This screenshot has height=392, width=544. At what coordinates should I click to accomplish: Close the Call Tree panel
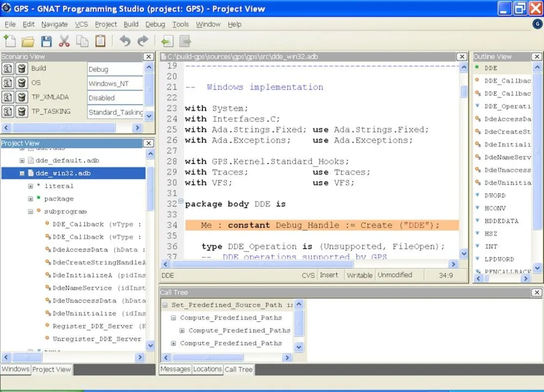pyautogui.click(x=537, y=293)
